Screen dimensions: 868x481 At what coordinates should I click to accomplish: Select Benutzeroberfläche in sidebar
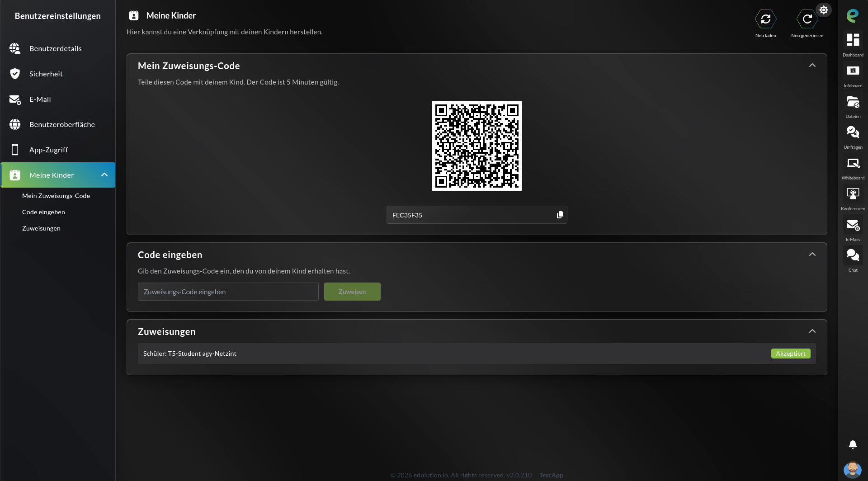click(x=58, y=124)
